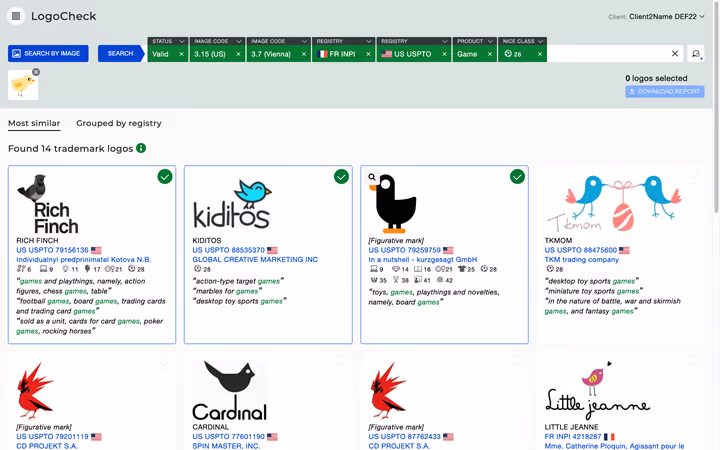Open the TKMOM two-birds logo image
This screenshot has height=450, width=720.
(x=614, y=203)
